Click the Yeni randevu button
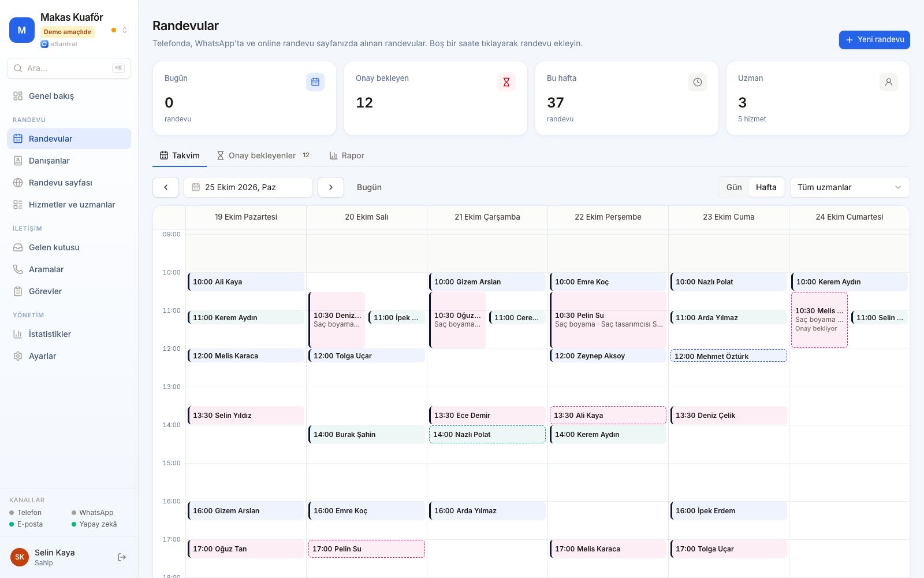924x578 pixels. [874, 40]
